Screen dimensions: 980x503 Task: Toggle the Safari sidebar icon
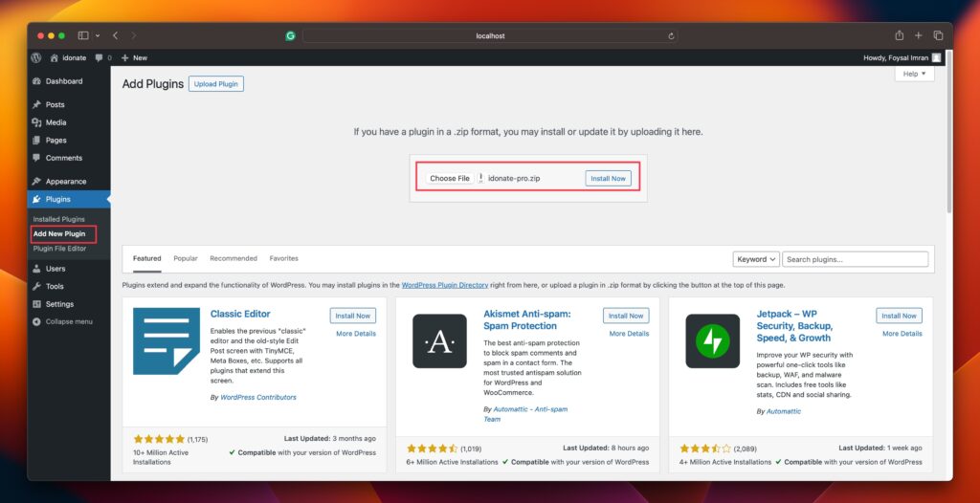[83, 35]
